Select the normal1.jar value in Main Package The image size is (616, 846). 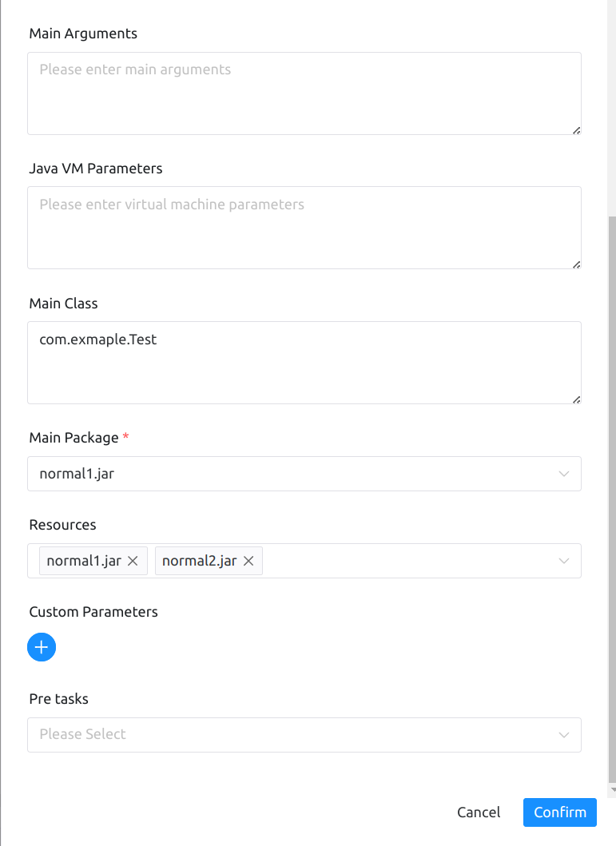[x=78, y=474]
